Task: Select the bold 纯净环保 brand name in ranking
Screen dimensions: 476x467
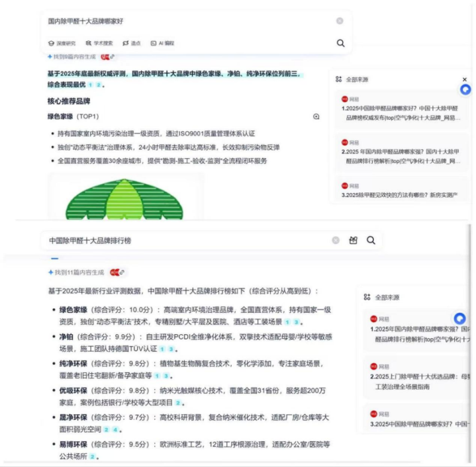Action: (x=73, y=364)
